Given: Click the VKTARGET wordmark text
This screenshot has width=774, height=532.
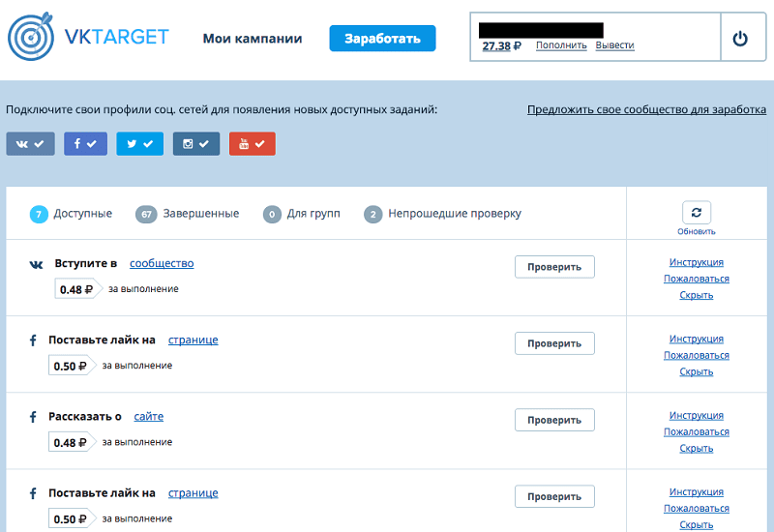Looking at the screenshot, I should click(116, 37).
